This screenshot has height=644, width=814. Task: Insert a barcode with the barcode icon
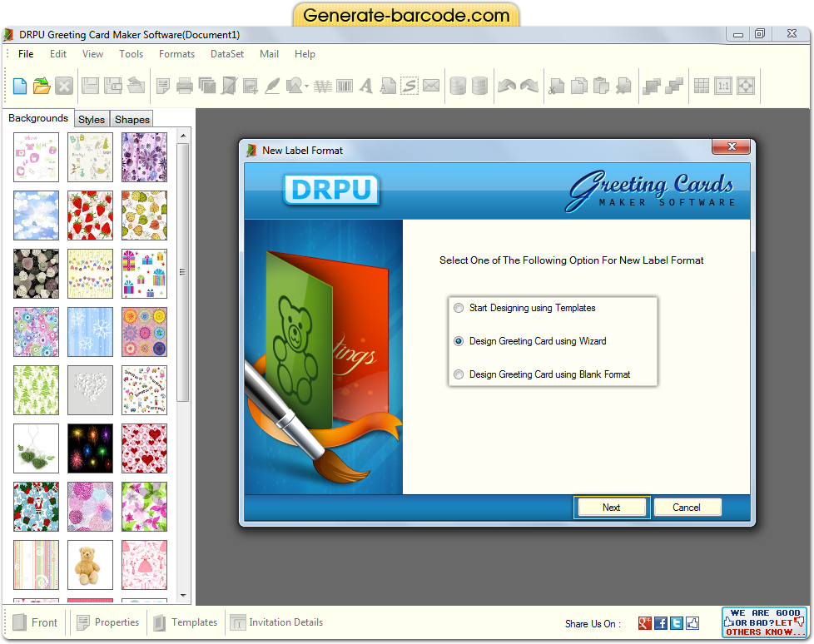[x=345, y=86]
